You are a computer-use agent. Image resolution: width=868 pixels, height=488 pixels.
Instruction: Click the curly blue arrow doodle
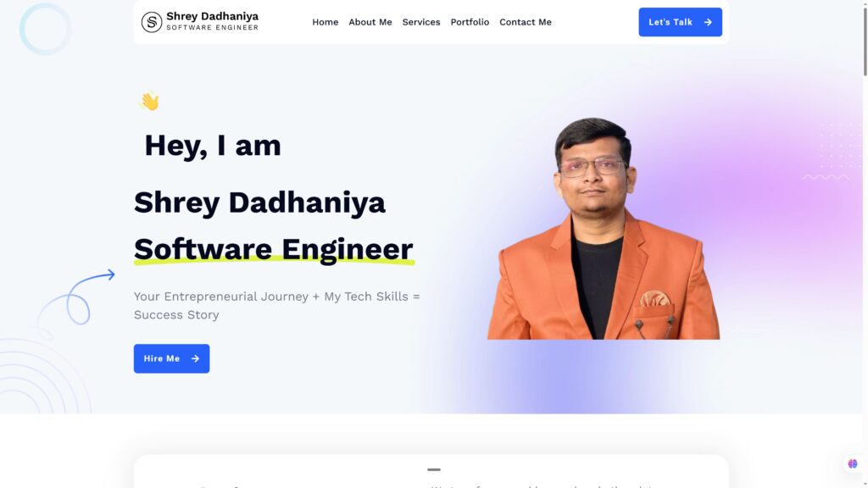pos(75,297)
